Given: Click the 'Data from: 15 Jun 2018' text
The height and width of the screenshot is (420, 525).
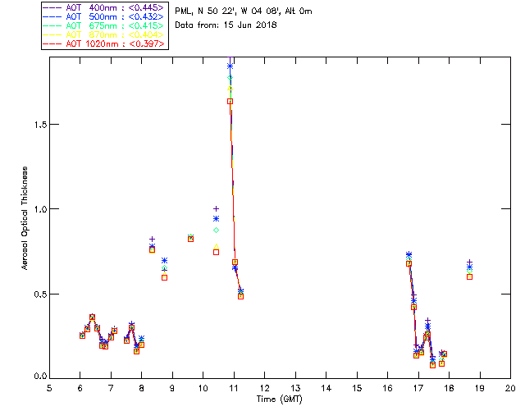Looking at the screenshot, I should pos(226,25).
